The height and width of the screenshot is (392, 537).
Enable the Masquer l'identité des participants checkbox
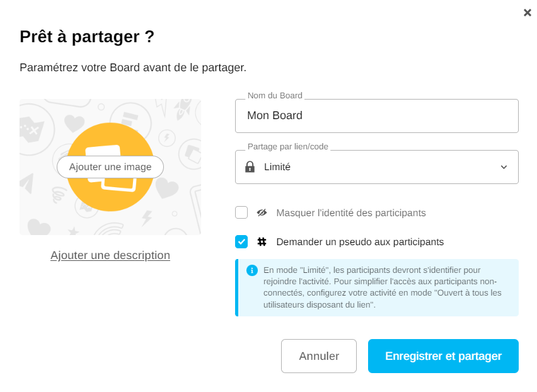[x=241, y=212]
